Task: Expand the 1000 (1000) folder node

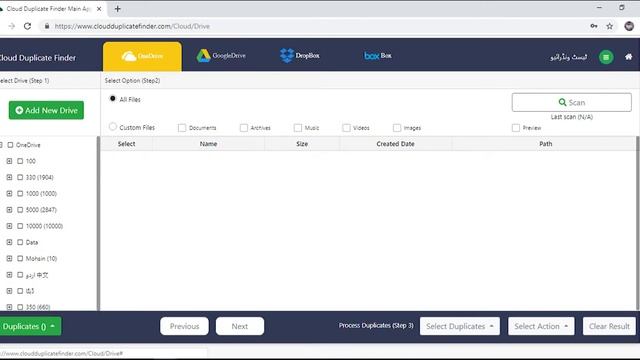Action: click(x=9, y=193)
